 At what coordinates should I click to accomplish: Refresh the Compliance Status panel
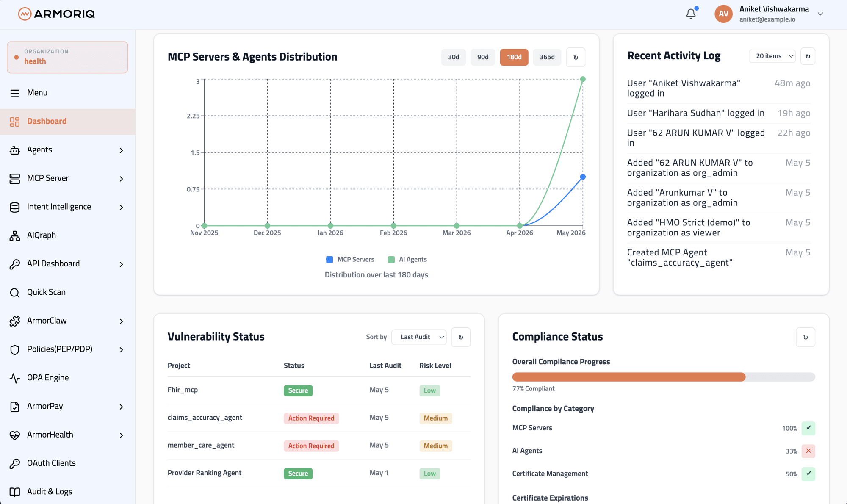tap(805, 337)
